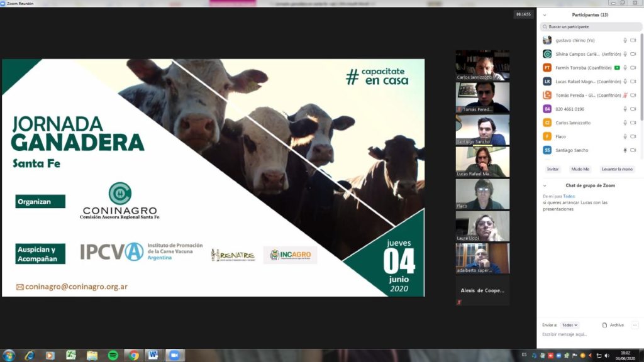Viewport: 644px width, 362px height.
Task: Click Santiago Sancho's camera icon
Action: pos(633,150)
